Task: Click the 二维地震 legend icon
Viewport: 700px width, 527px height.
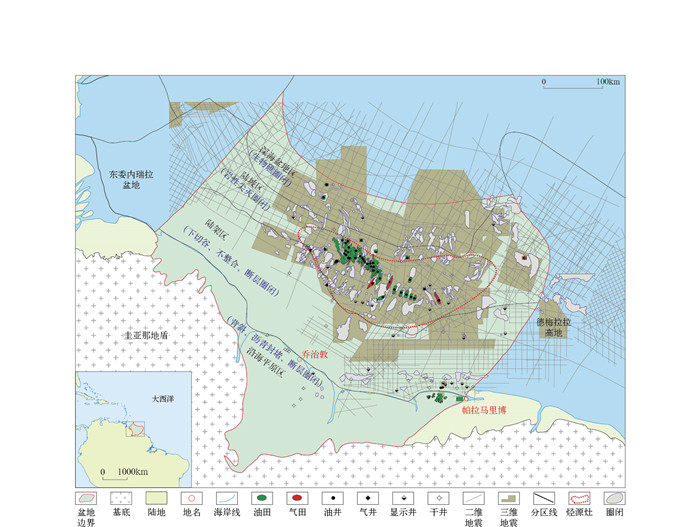Action: (x=473, y=497)
